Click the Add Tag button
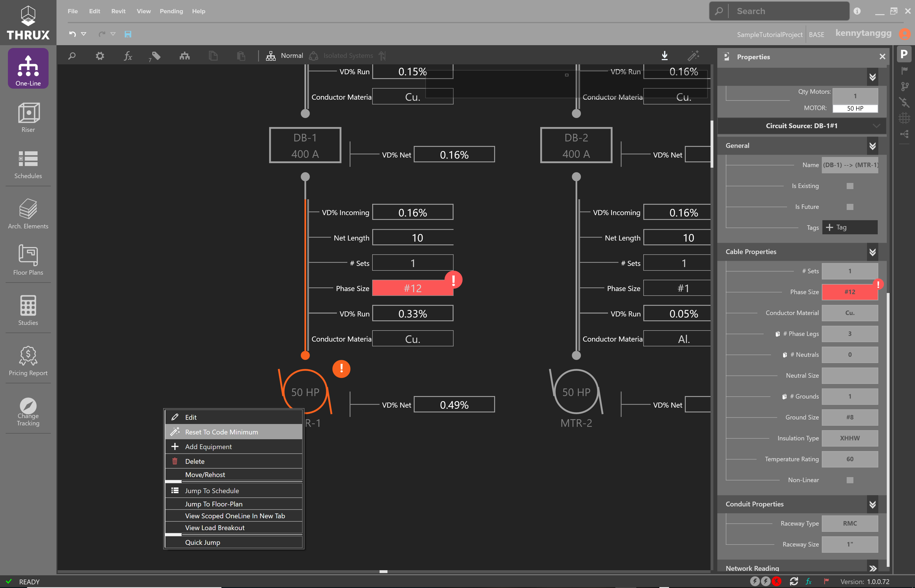This screenshot has height=588, width=915. point(850,228)
